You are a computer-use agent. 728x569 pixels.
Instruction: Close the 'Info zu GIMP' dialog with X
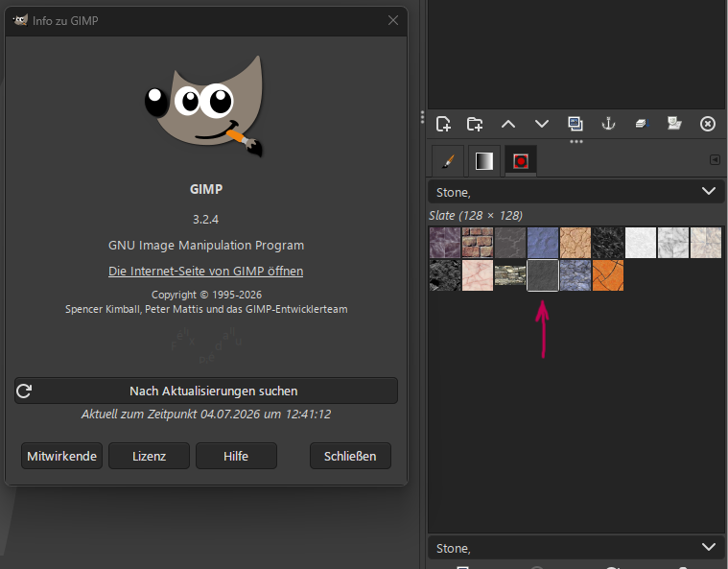[393, 20]
